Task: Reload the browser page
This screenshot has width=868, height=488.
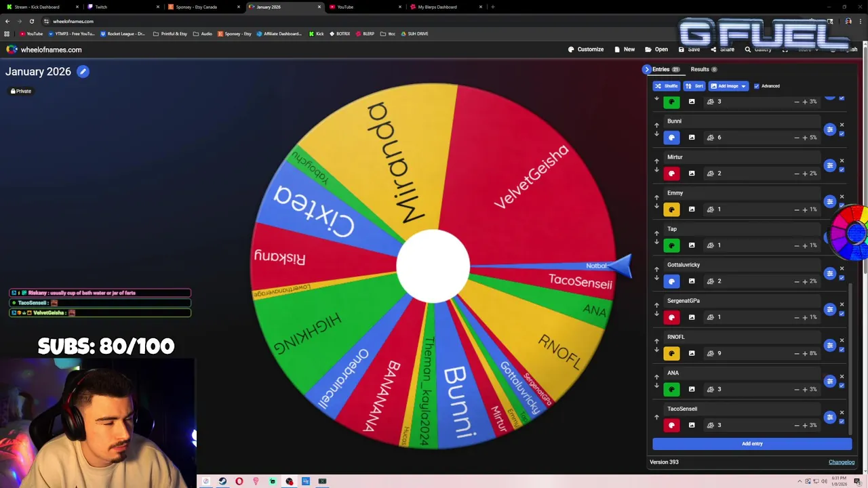Action: 31,21
